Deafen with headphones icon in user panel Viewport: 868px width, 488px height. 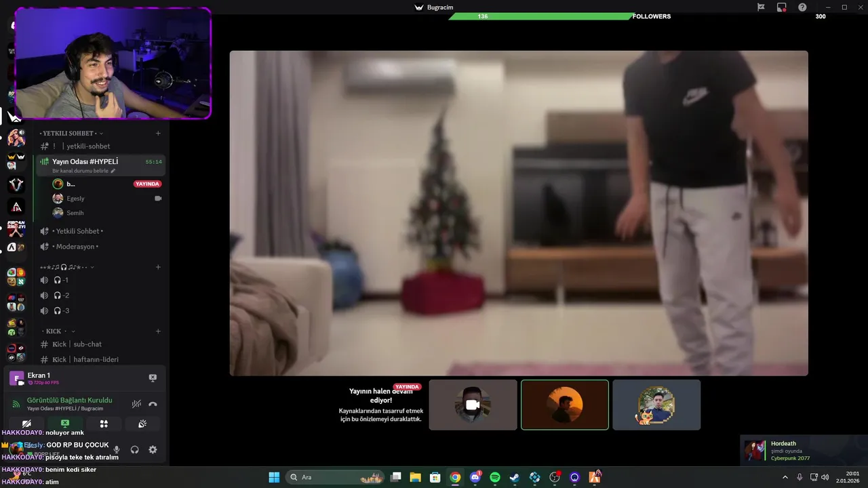coord(134,449)
